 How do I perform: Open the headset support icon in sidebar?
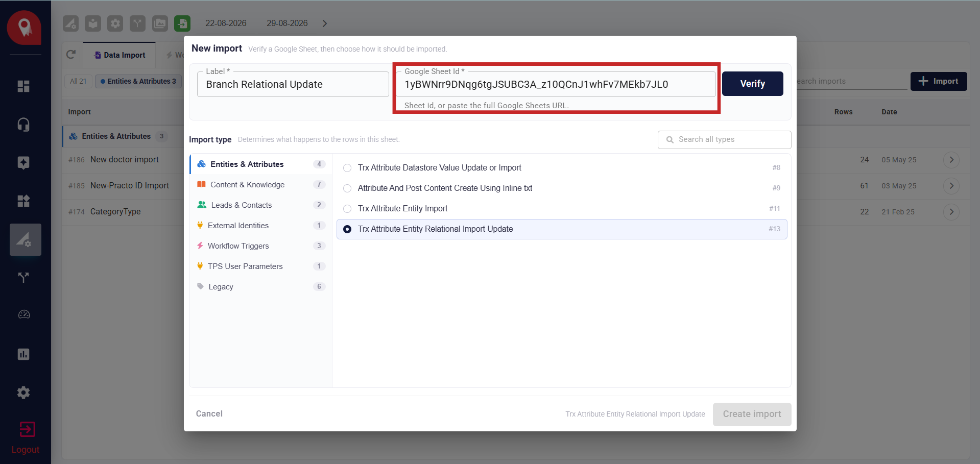click(23, 125)
